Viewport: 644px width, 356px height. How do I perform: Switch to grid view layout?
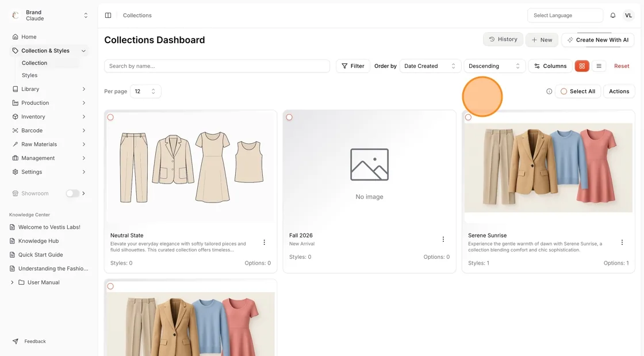click(582, 66)
